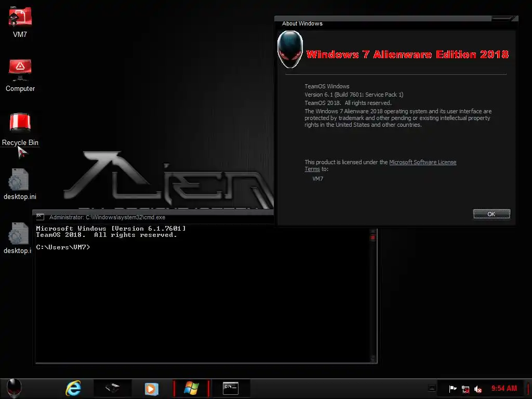Select the Computer desktop icon
Image resolution: width=532 pixels, height=399 pixels.
pyautogui.click(x=20, y=75)
